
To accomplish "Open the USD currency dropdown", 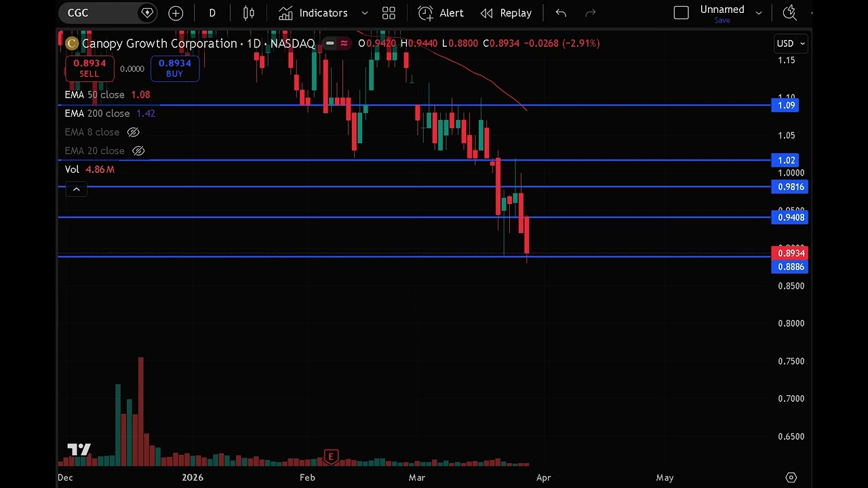I will click(x=791, y=43).
